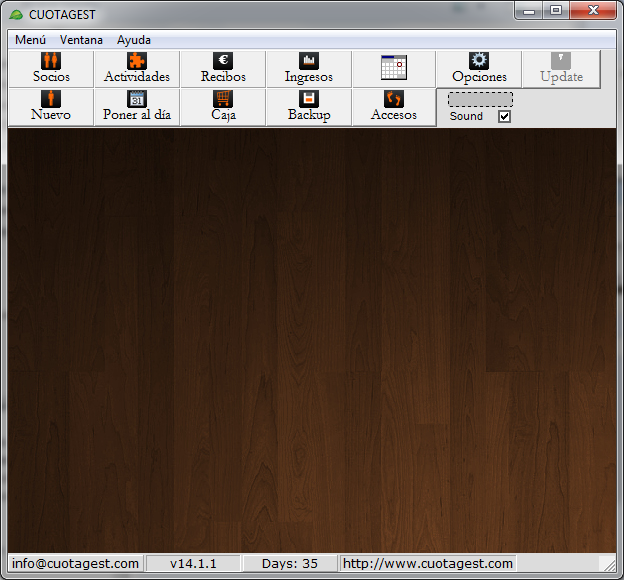624x580 pixels.
Task: Open Recibos with the euro icon
Action: (x=223, y=69)
